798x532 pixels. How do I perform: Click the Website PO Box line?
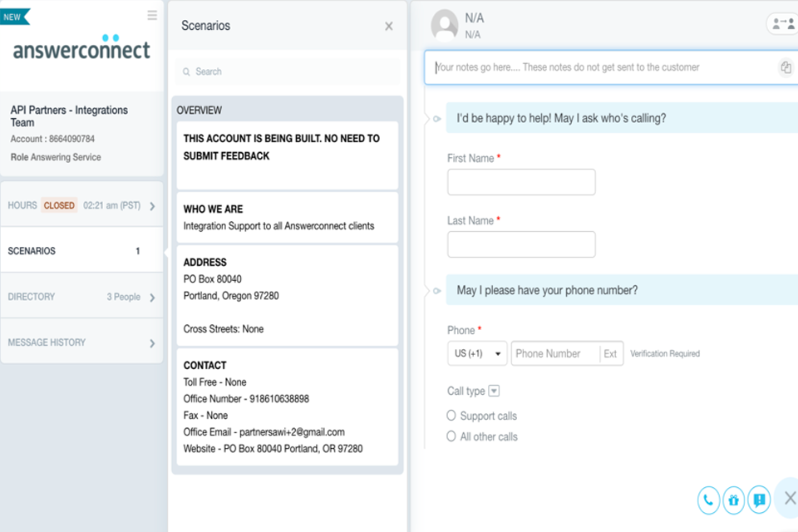coord(273,449)
